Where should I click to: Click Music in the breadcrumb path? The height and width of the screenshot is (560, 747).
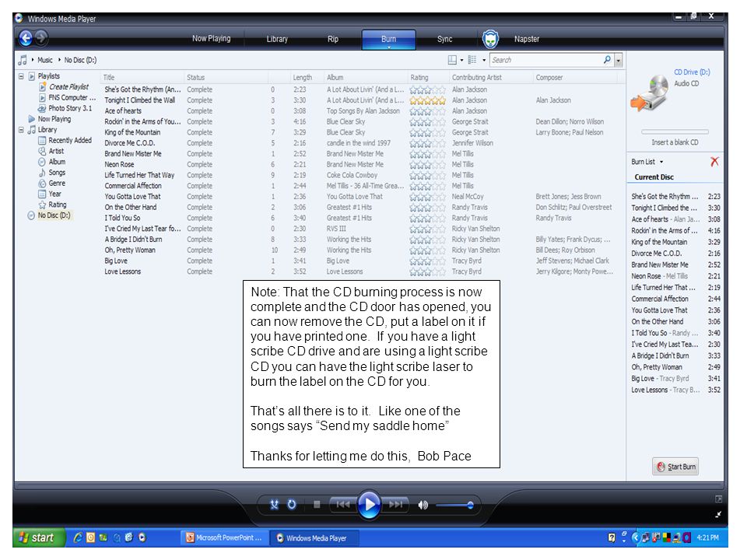(x=45, y=60)
